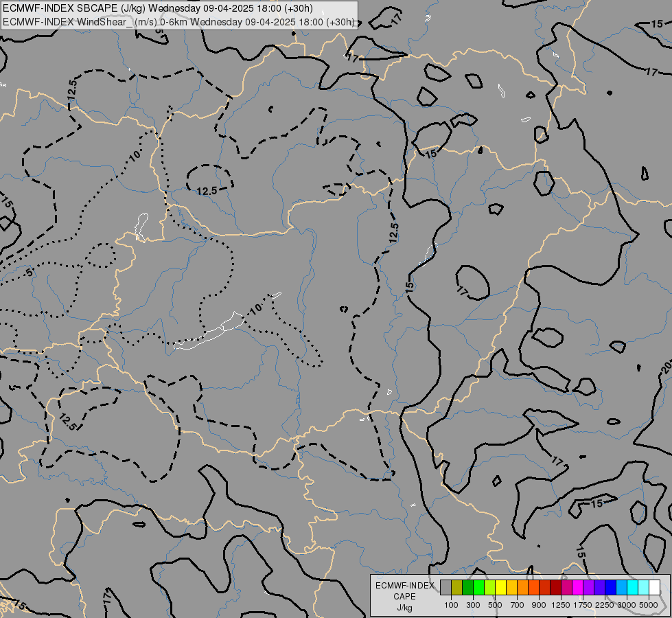The width and height of the screenshot is (672, 618).
Task: Click the dark maroon legend swatch
Action: coord(555,588)
